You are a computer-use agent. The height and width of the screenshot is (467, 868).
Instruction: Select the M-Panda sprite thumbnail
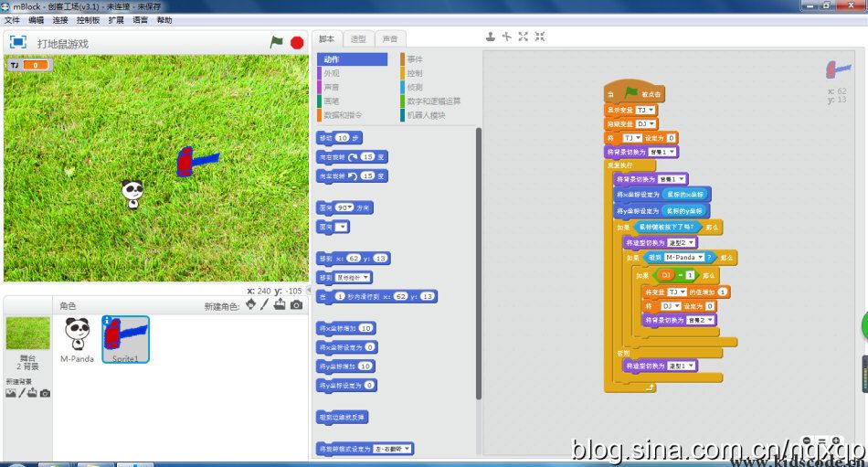point(77,340)
